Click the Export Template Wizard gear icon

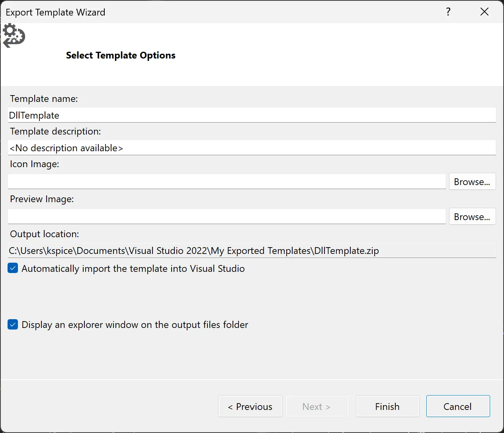coord(14,35)
